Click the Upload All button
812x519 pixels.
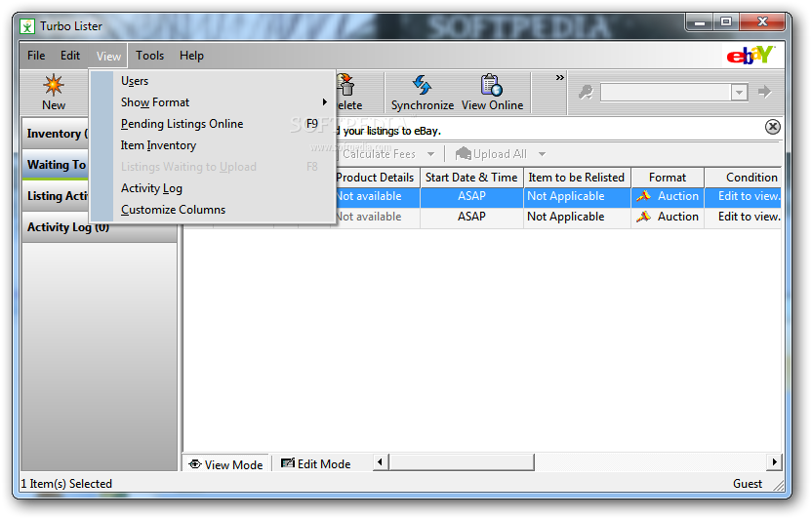(x=490, y=154)
